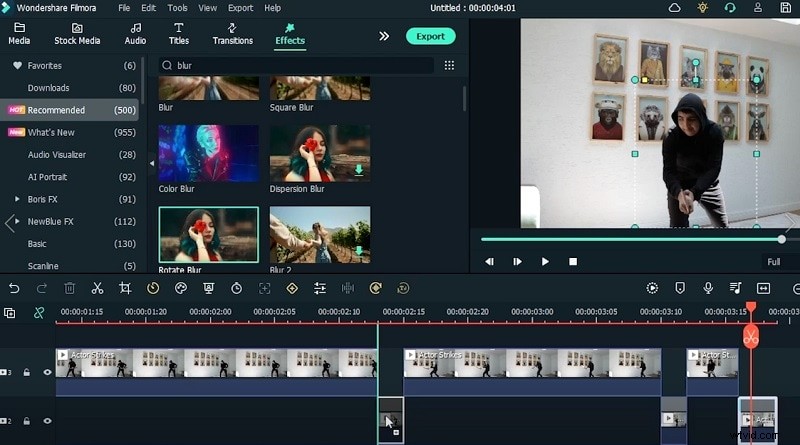Click the cloud icon in title bar
The height and width of the screenshot is (445, 800).
[674, 8]
